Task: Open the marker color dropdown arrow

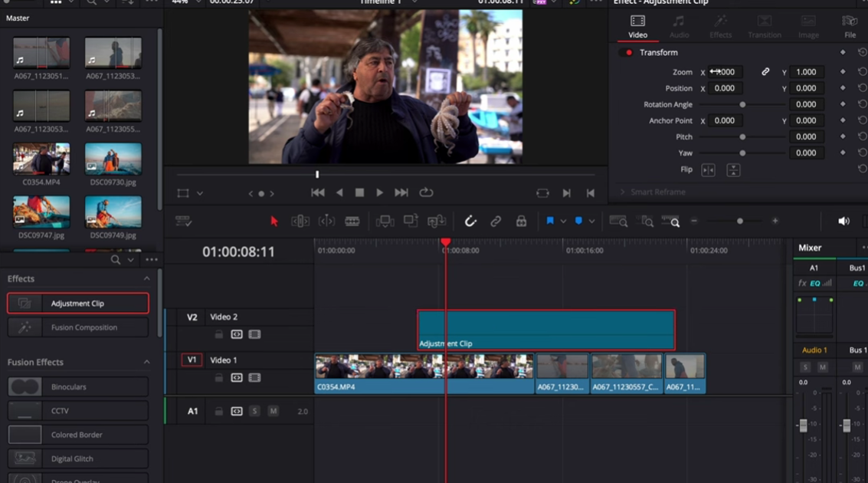Action: point(591,222)
